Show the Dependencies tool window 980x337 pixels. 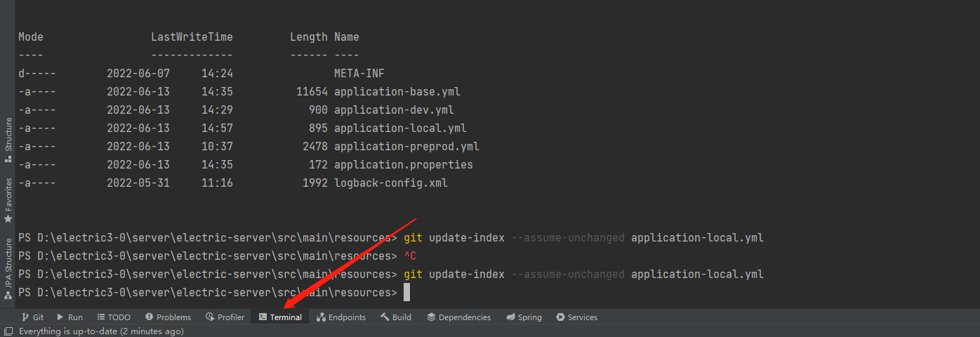point(458,317)
